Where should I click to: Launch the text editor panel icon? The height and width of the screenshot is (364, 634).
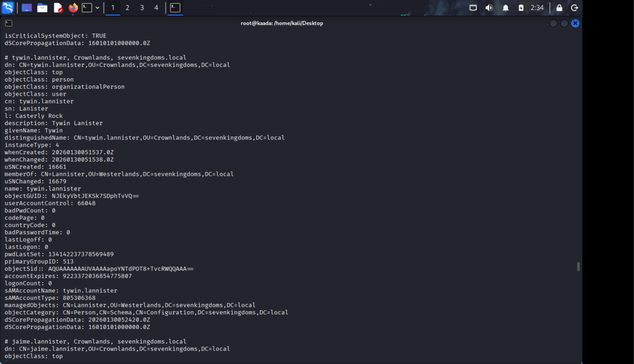(x=58, y=7)
